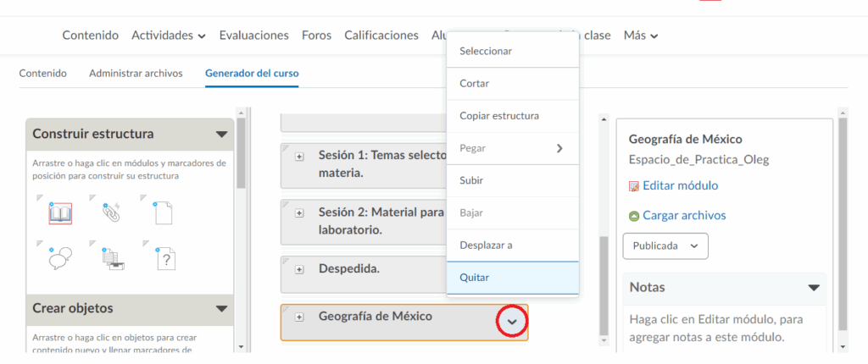Click the assignment placeholder papers icon
This screenshot has height=364, width=868.
(x=111, y=259)
